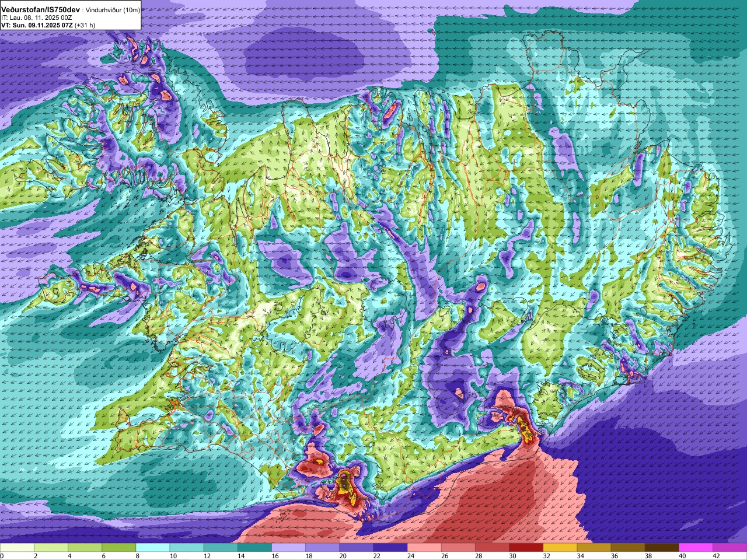The image size is (747, 560).
Task: Click the "Vindurhviður (10m)" label
Action: (x=113, y=10)
